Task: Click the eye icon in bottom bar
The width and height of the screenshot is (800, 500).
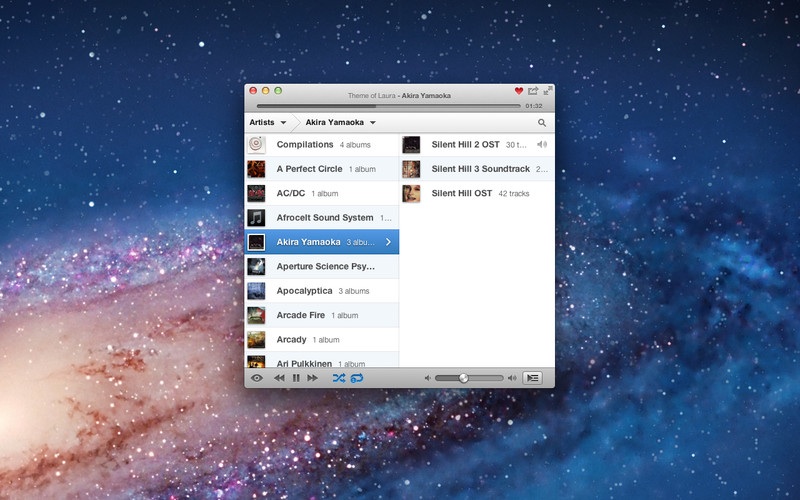Action: 257,378
